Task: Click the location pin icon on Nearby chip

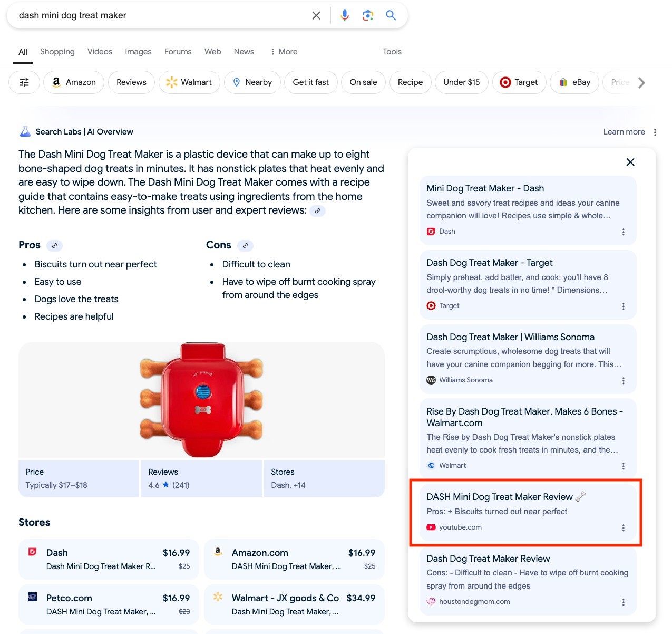Action: (x=238, y=82)
